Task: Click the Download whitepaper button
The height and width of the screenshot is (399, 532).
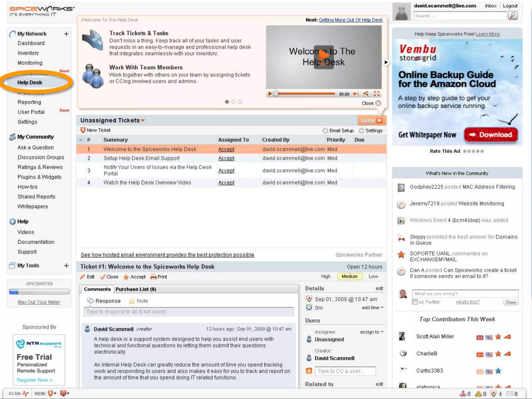Action: pos(491,135)
